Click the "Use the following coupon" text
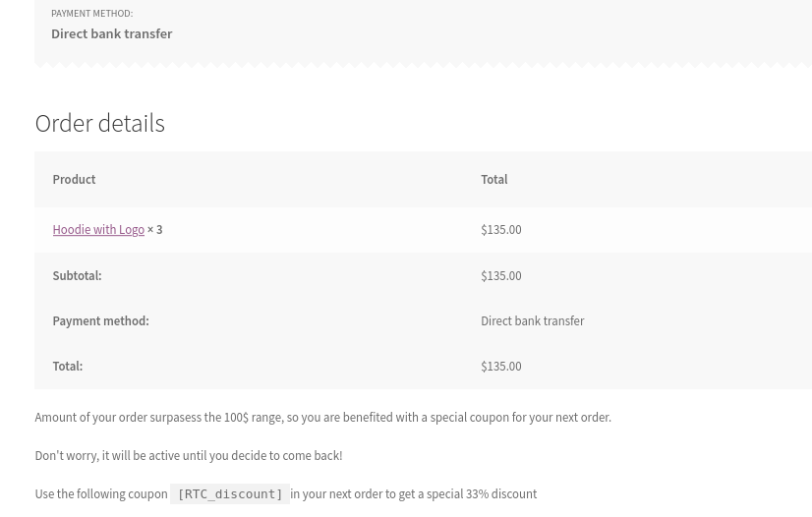812x517 pixels. point(101,494)
